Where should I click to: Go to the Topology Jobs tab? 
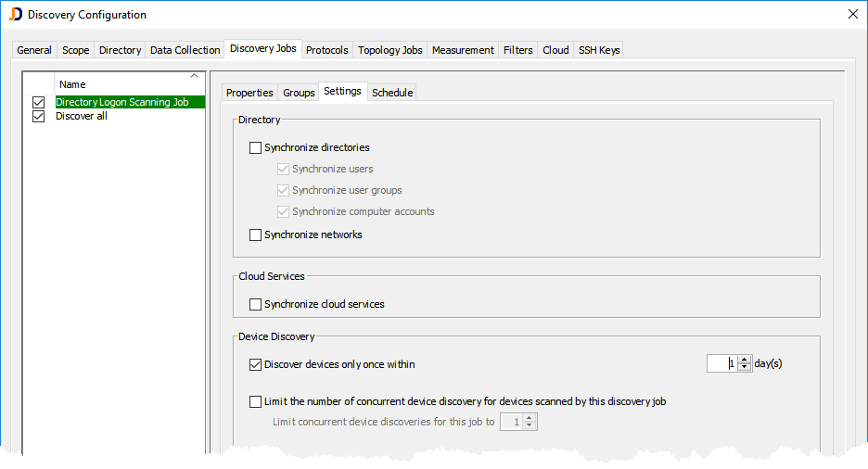pos(389,50)
